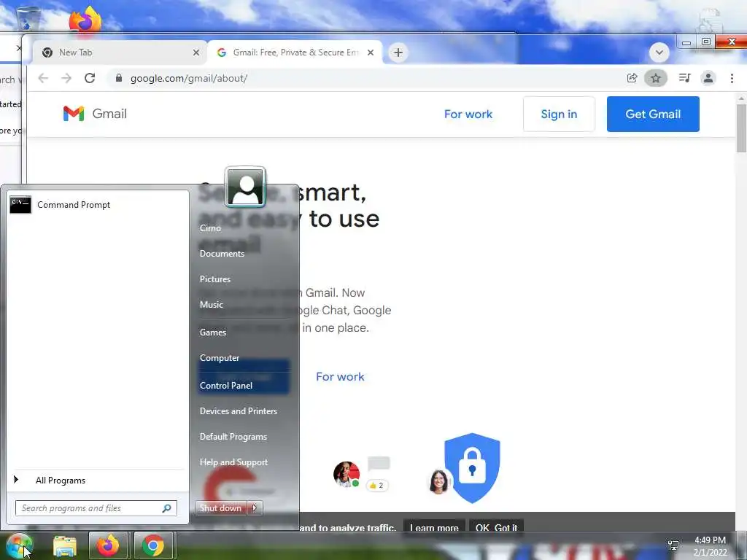Open a new tab with plus button
Viewport: 747px width, 560px height.
click(398, 52)
